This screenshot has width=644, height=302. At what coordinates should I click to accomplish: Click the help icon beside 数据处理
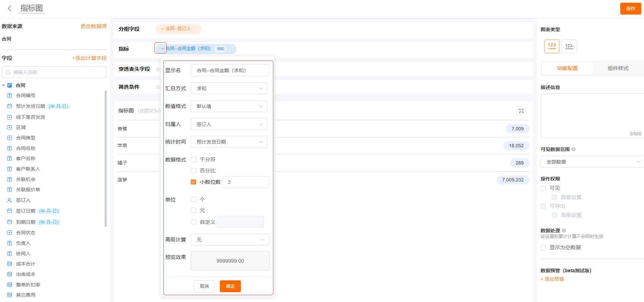(564, 231)
